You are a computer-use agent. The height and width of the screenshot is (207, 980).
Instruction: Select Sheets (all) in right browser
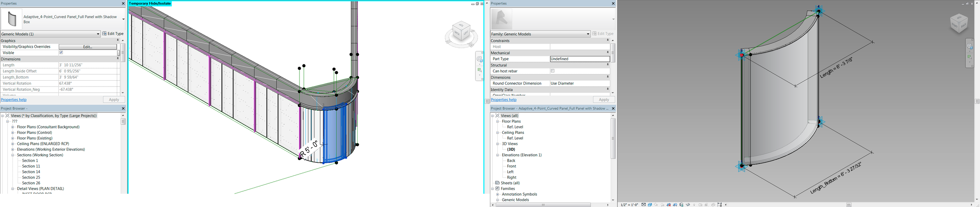coord(510,183)
